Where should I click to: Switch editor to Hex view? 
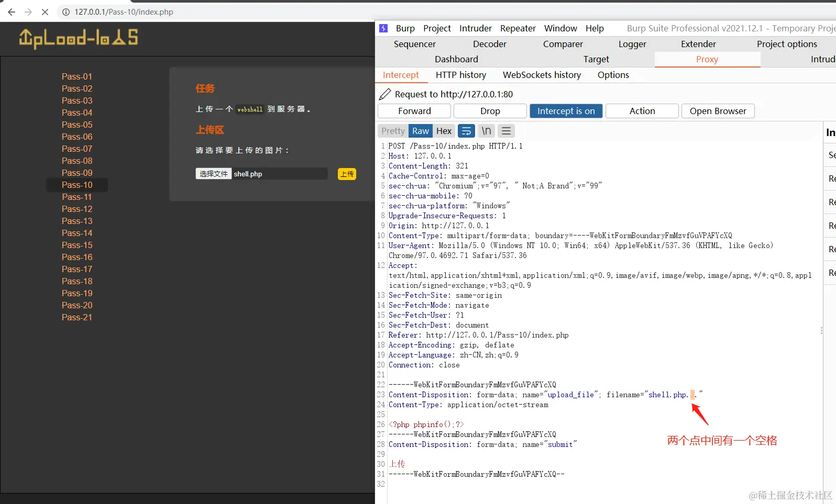click(444, 131)
